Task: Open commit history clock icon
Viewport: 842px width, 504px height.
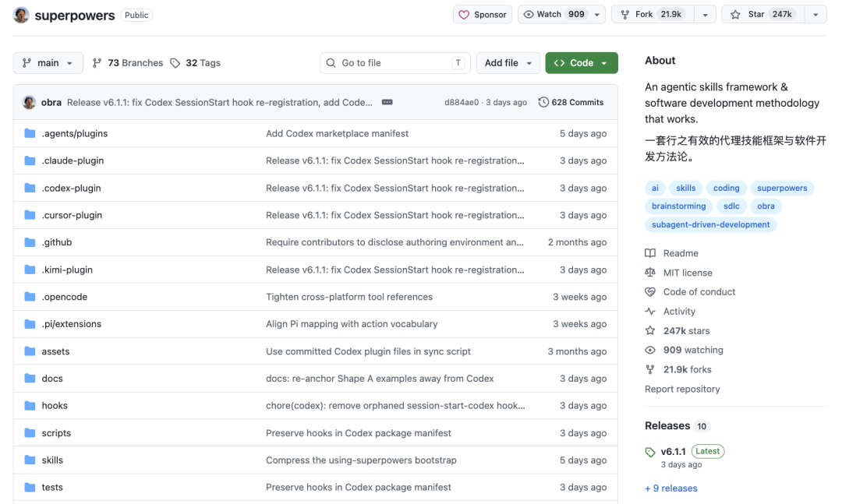Action: (543, 102)
